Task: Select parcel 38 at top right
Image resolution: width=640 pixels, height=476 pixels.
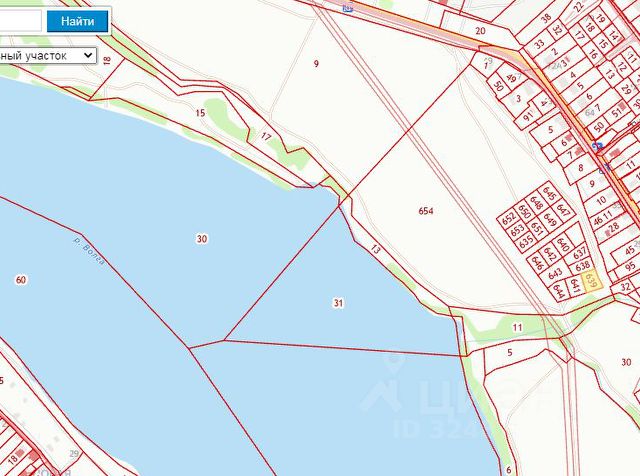Action: tap(546, 19)
